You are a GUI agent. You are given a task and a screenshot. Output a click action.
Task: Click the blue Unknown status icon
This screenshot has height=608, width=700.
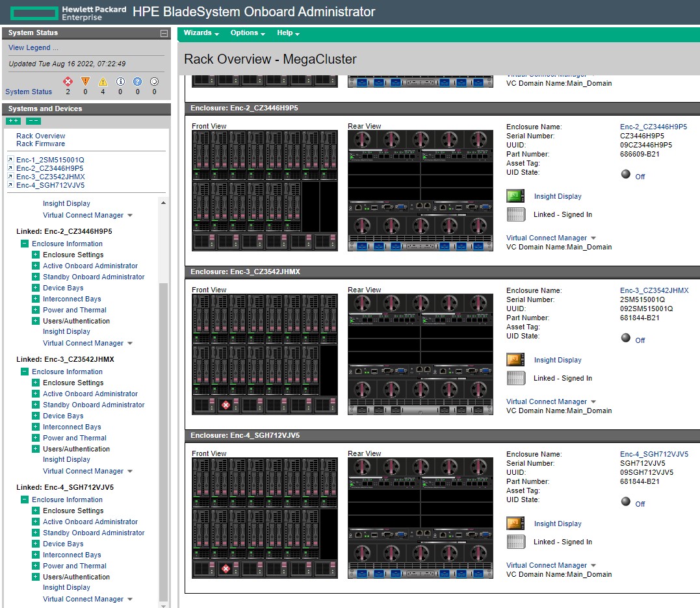click(x=138, y=81)
